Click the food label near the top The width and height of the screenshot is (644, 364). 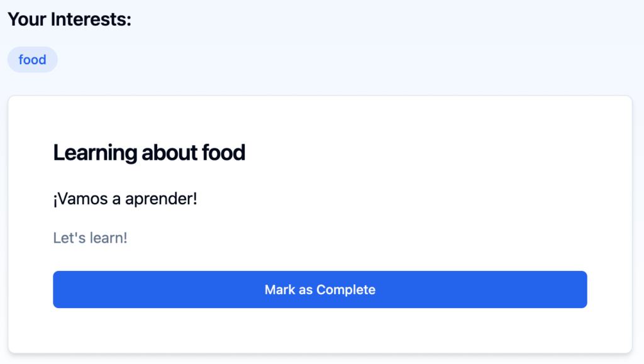click(32, 59)
